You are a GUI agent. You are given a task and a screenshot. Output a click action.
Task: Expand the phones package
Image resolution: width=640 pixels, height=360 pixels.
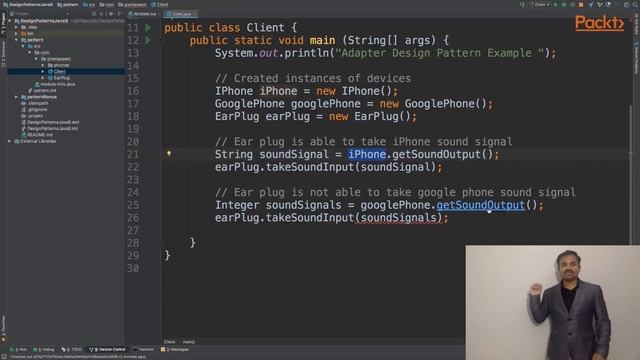pyautogui.click(x=42, y=65)
